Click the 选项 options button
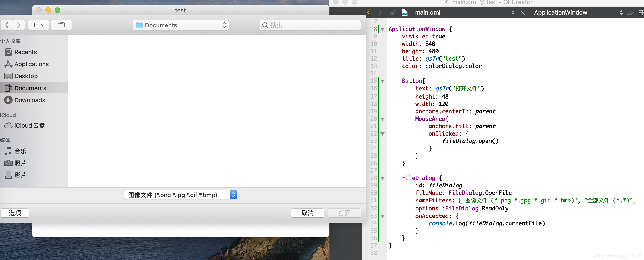 pos(15,213)
